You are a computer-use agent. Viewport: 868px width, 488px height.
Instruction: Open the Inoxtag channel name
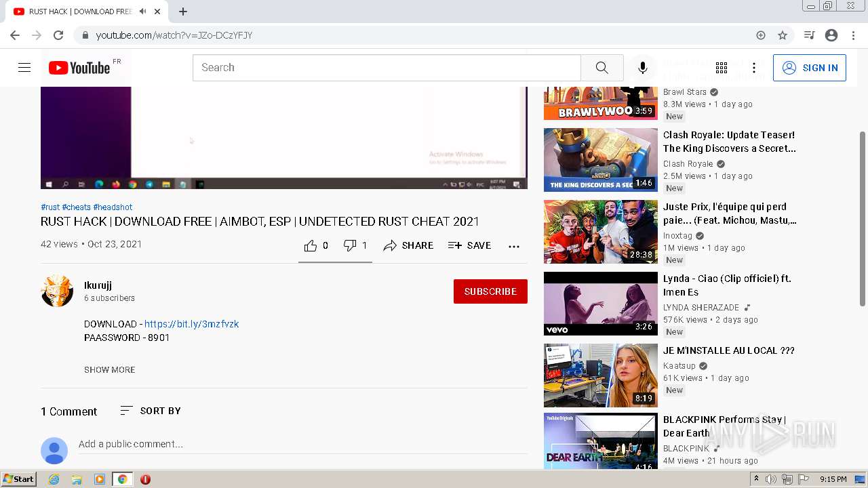click(677, 236)
